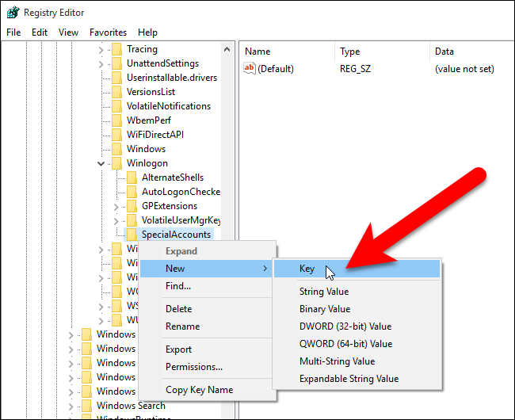Choose Copy Key Name from context menu

pos(199,390)
